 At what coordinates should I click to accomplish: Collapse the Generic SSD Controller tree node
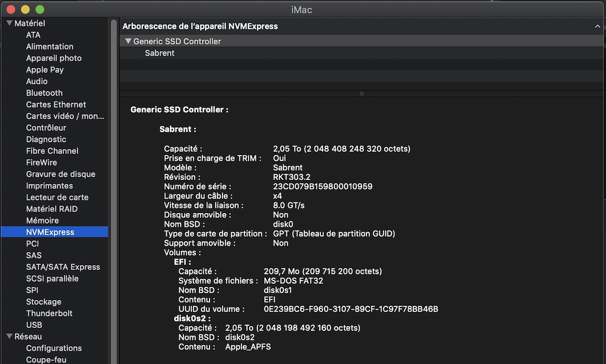128,41
